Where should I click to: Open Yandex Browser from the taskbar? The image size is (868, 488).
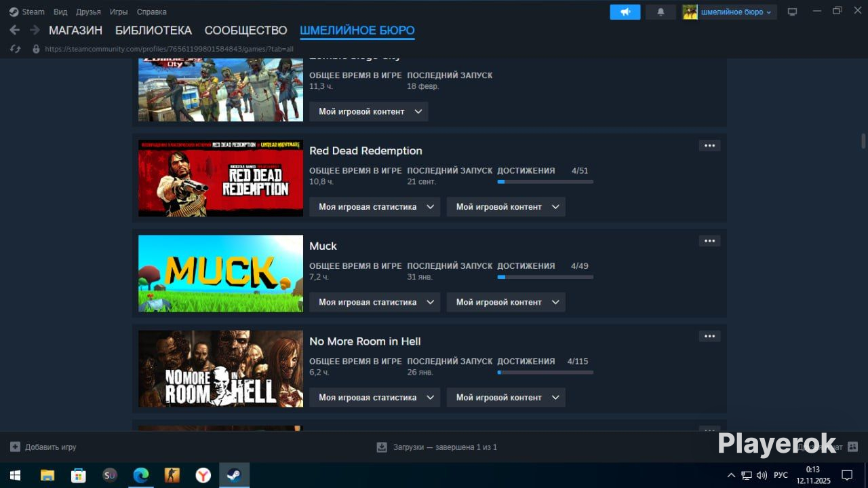[203, 475]
